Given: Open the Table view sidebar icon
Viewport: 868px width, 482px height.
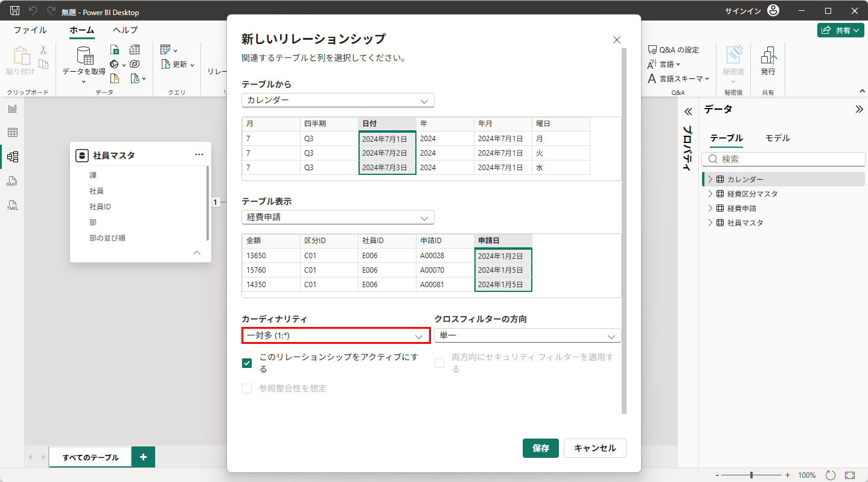Looking at the screenshot, I should (x=13, y=133).
